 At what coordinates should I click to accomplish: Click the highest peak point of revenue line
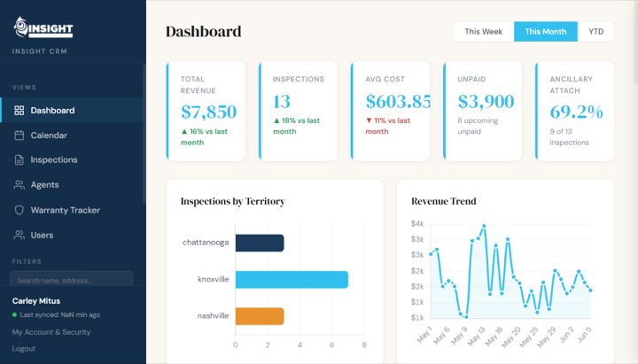click(484, 226)
